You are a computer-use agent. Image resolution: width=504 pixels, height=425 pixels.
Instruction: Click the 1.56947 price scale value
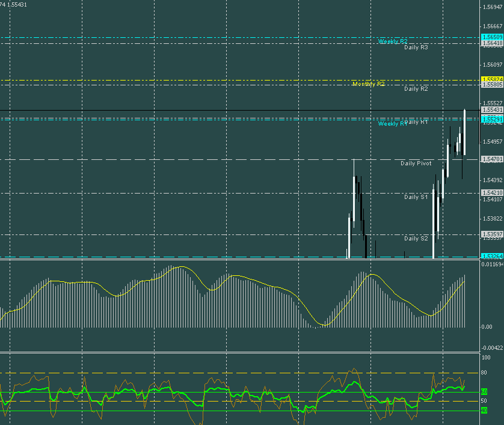pyautogui.click(x=493, y=7)
